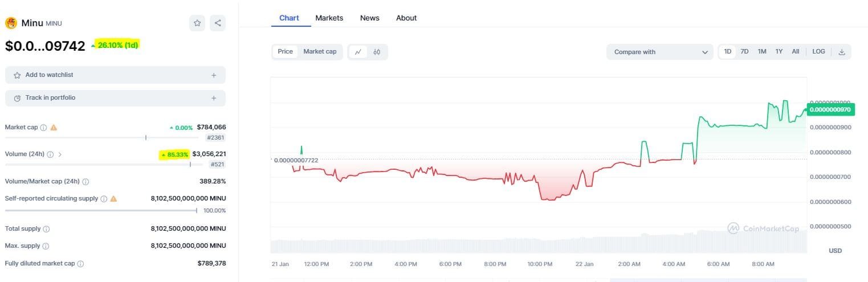Click the $0.0...09742 price heading

click(x=45, y=46)
